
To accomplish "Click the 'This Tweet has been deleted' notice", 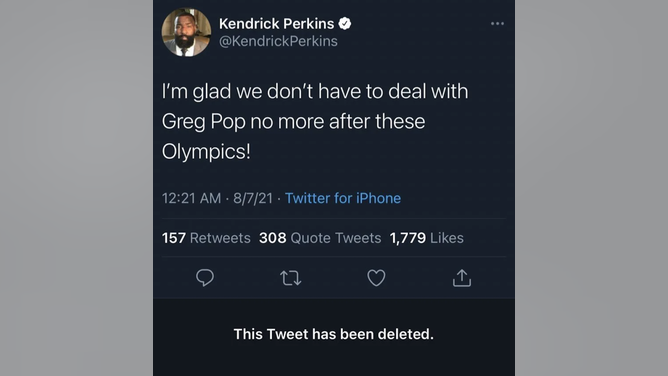I will (x=334, y=334).
